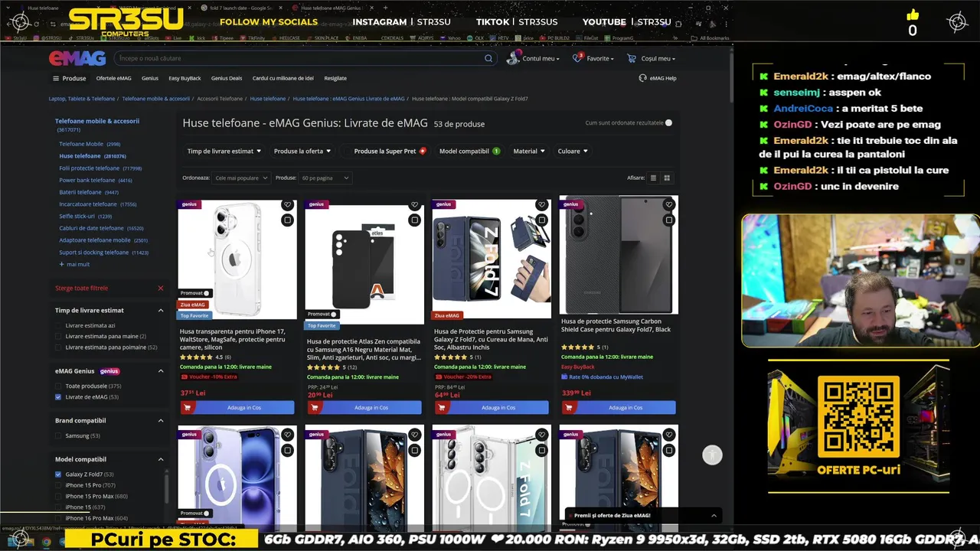Tick Livrare estimata pana poimaine checkbox
980x551 pixels.
(x=58, y=347)
